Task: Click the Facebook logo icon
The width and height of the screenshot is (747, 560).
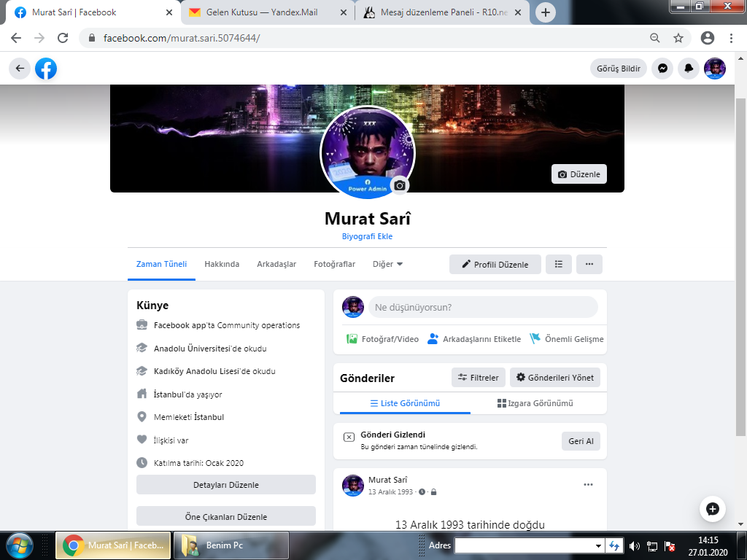Action: [46, 69]
